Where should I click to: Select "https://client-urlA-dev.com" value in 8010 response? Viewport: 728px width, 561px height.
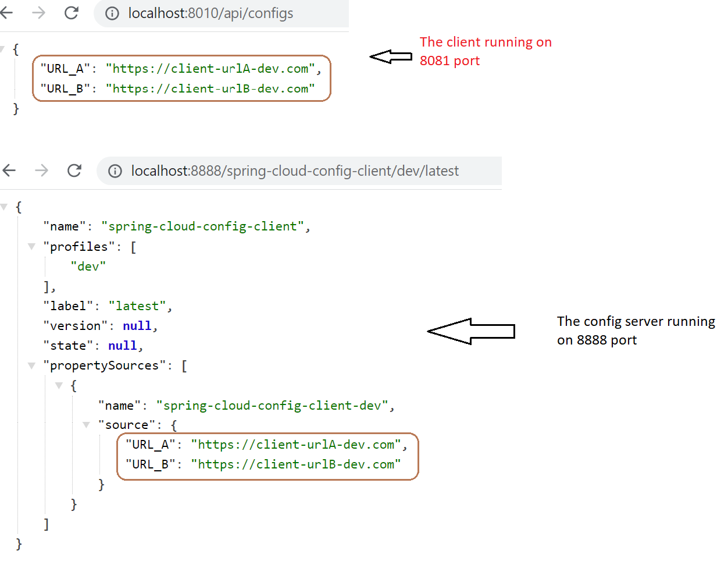coord(210,69)
